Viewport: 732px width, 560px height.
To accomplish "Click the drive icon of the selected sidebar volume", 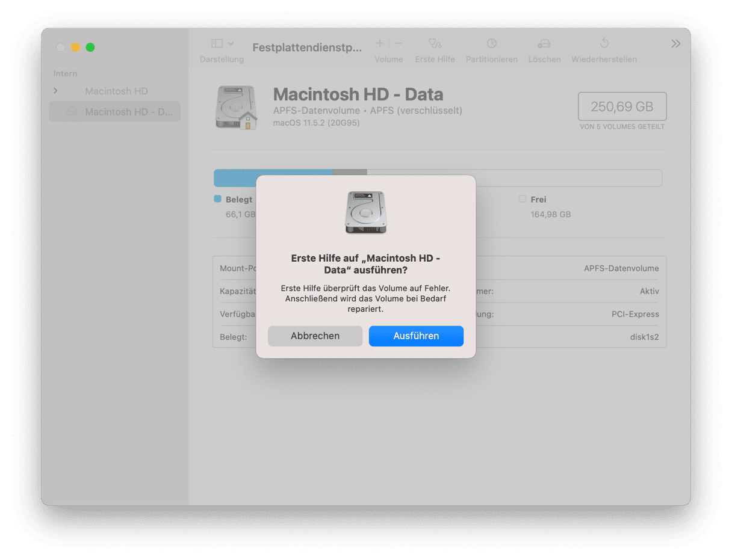I will (x=72, y=112).
